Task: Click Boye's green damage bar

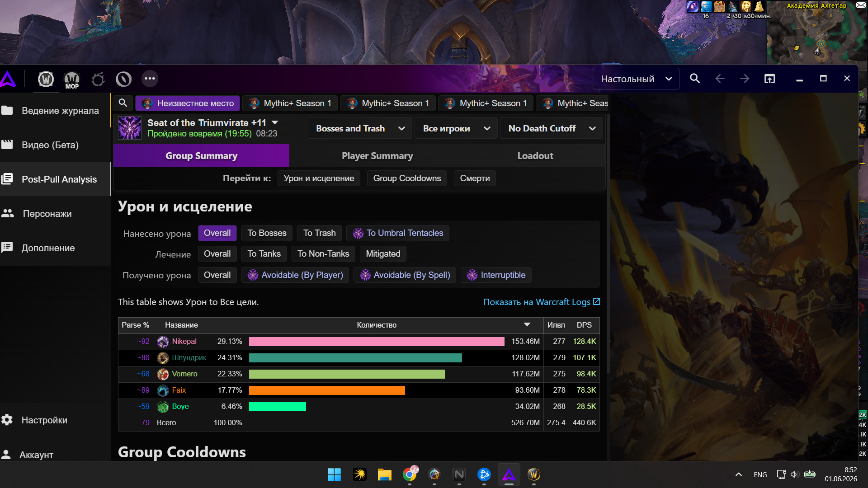Action: pyautogui.click(x=278, y=407)
